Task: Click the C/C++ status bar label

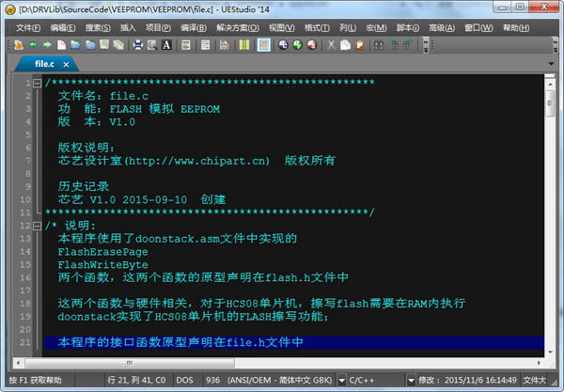Action: (x=362, y=380)
